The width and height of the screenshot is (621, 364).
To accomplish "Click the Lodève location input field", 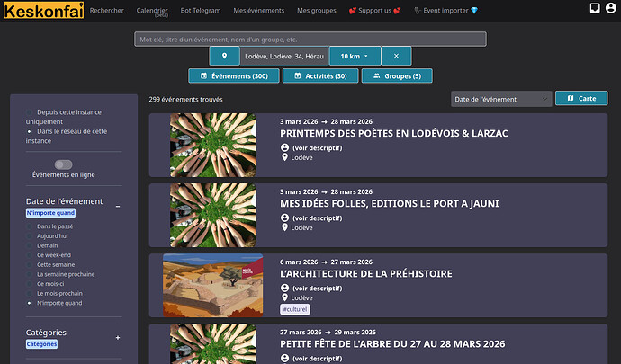I will [x=284, y=56].
